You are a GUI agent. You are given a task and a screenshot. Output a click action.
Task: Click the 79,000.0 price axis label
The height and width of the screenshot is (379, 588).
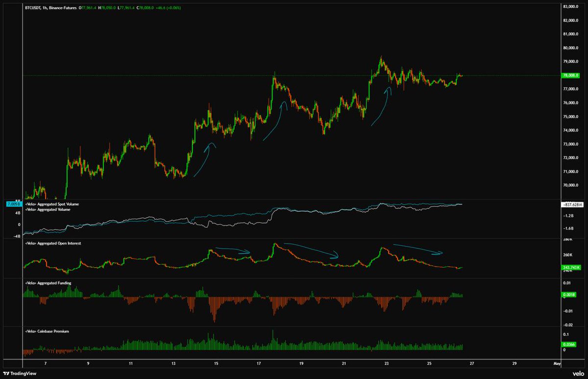[572, 61]
